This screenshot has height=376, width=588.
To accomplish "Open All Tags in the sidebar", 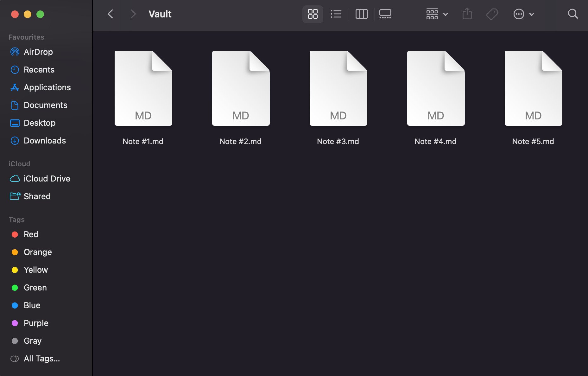I will pos(41,359).
